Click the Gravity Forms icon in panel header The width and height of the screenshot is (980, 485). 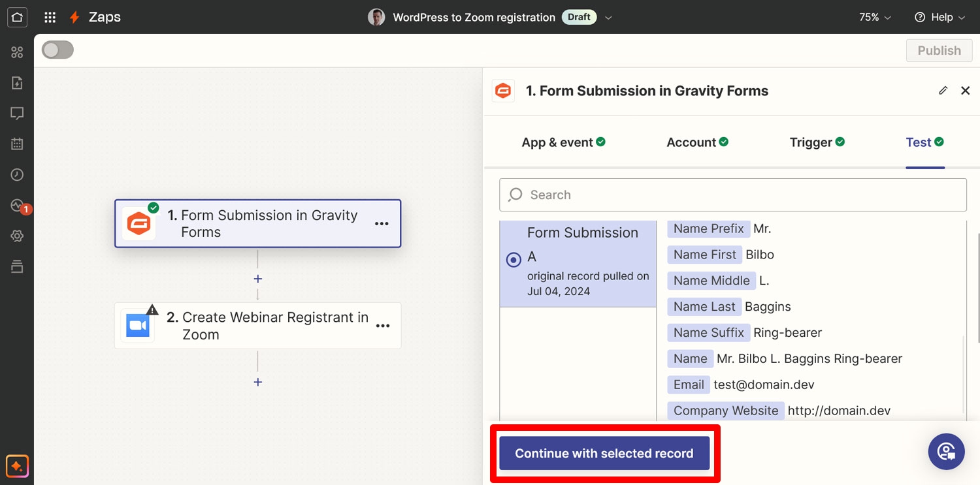(503, 91)
